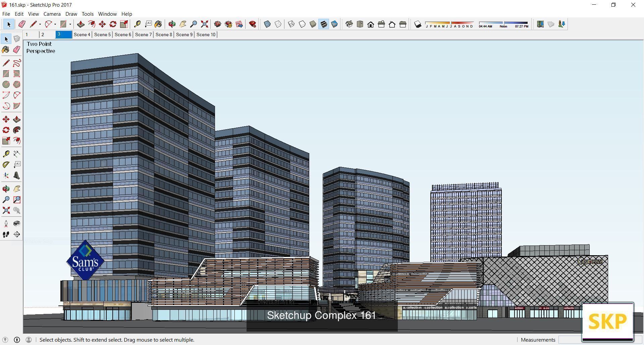Open the File menu
This screenshot has height=345, width=644.
click(6, 14)
